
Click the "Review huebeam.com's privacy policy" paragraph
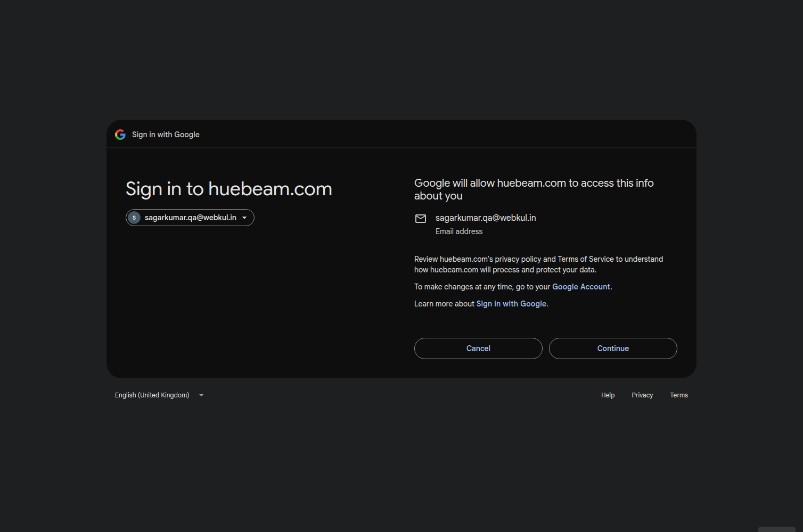[538, 264]
